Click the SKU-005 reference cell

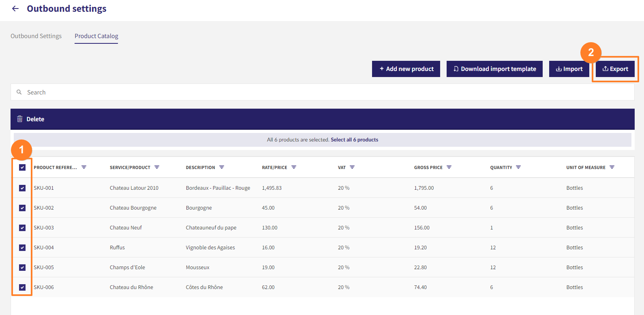click(x=44, y=267)
